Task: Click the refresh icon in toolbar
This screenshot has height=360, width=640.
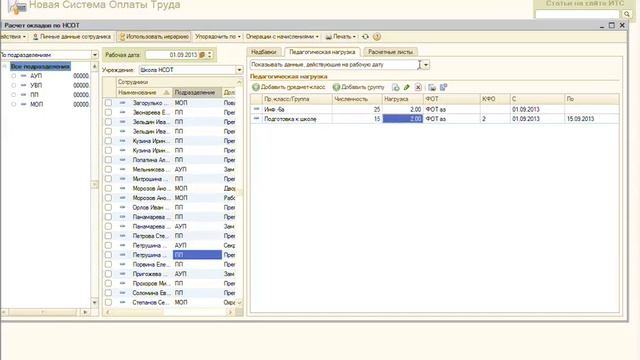Action: point(366,37)
